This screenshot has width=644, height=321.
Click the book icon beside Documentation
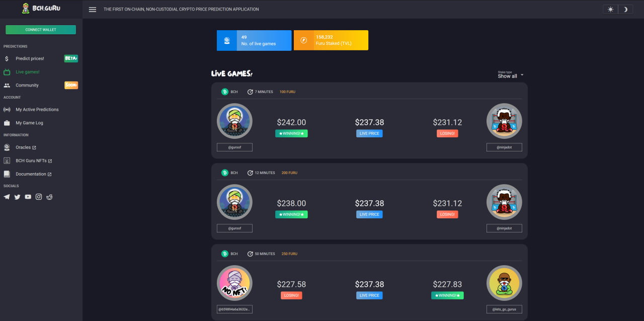[7, 174]
